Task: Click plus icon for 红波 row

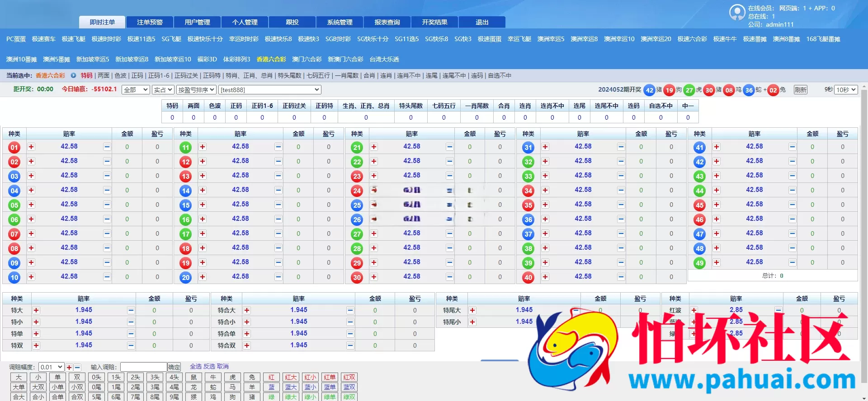Action: point(693,310)
